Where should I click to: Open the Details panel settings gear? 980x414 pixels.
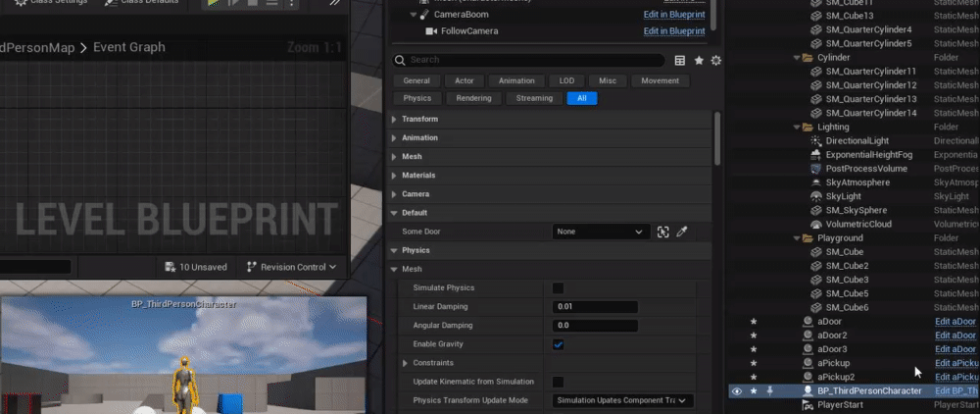point(716,61)
